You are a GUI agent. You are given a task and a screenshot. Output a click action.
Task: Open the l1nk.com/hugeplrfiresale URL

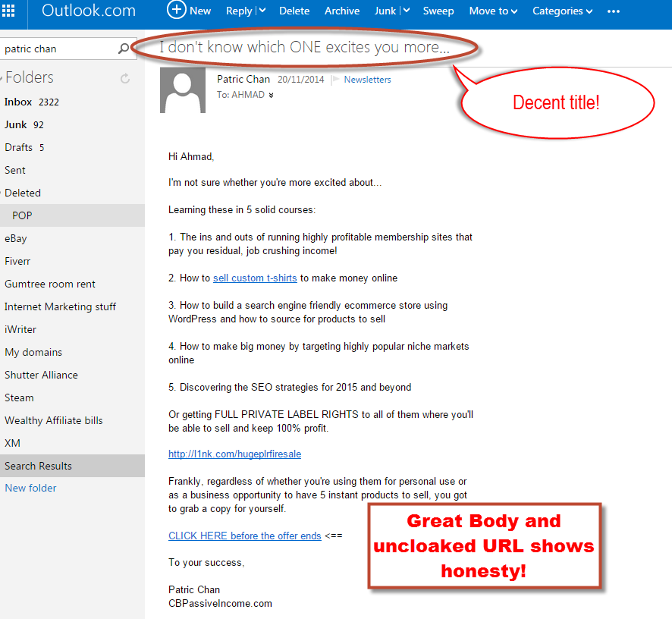234,454
